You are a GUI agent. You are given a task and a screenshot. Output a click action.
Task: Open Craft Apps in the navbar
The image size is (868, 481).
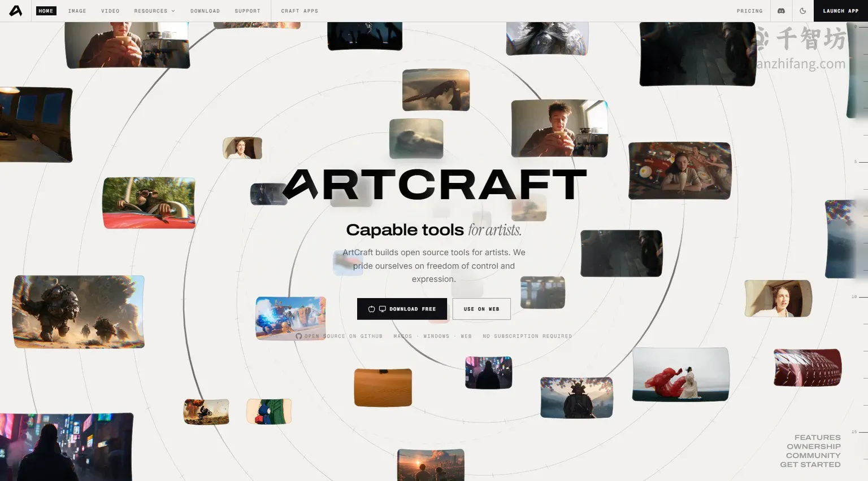pyautogui.click(x=300, y=11)
